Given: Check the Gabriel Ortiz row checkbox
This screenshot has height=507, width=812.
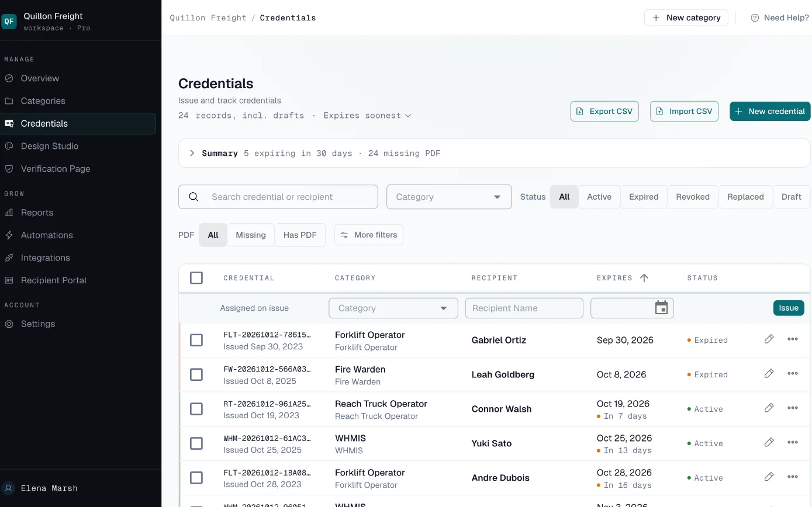Looking at the screenshot, I should coord(196,340).
